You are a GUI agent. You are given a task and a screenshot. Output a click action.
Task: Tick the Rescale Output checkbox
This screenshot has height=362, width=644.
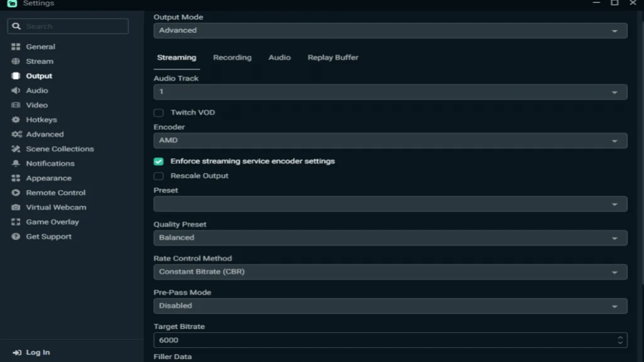(x=158, y=176)
